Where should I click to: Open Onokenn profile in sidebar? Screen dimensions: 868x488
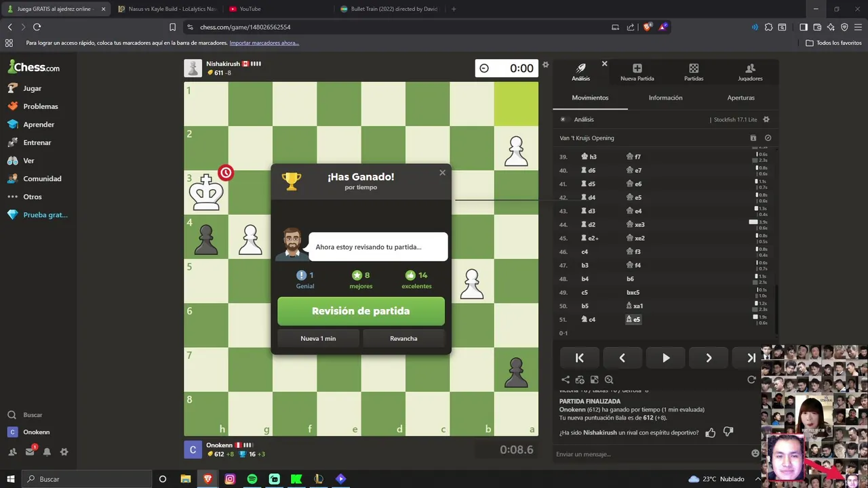pyautogui.click(x=29, y=432)
